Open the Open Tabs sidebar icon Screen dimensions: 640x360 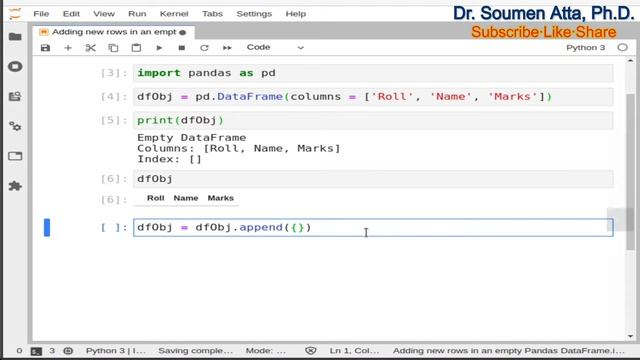(15, 156)
